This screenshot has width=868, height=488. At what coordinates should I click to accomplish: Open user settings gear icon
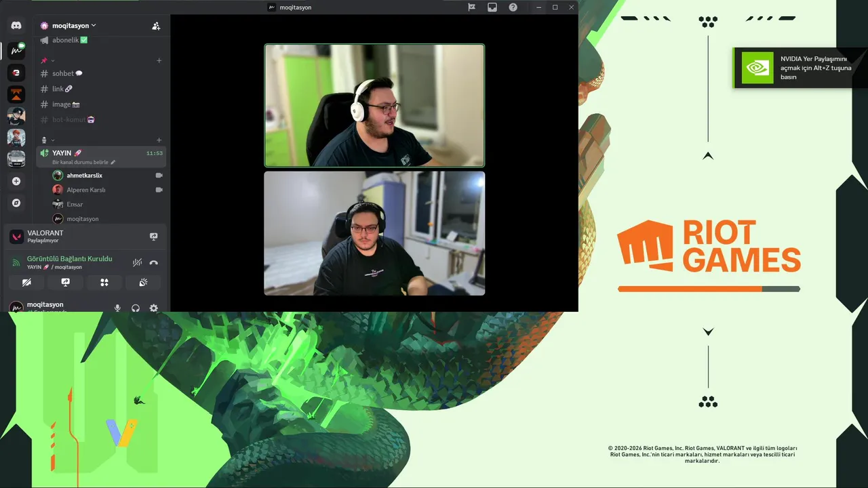154,308
